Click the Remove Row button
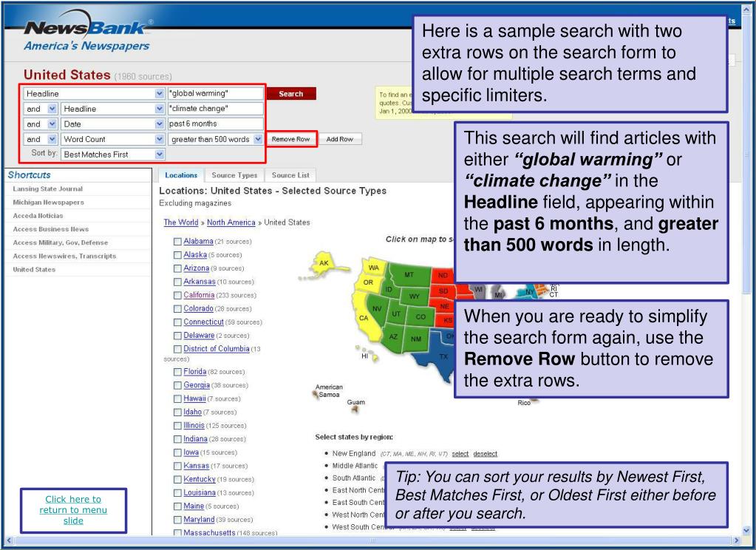The width and height of the screenshot is (756, 550). [290, 139]
